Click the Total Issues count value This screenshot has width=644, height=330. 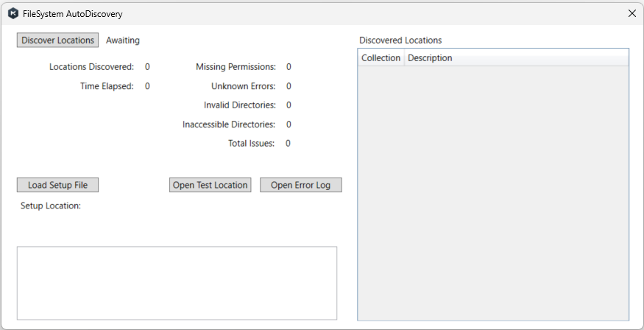tap(288, 144)
